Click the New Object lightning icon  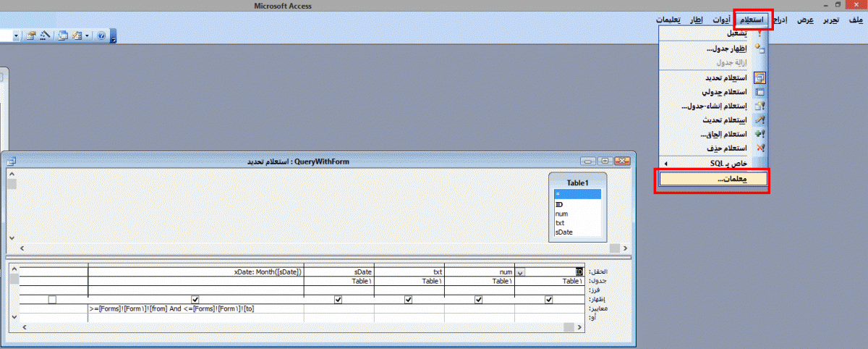click(77, 35)
